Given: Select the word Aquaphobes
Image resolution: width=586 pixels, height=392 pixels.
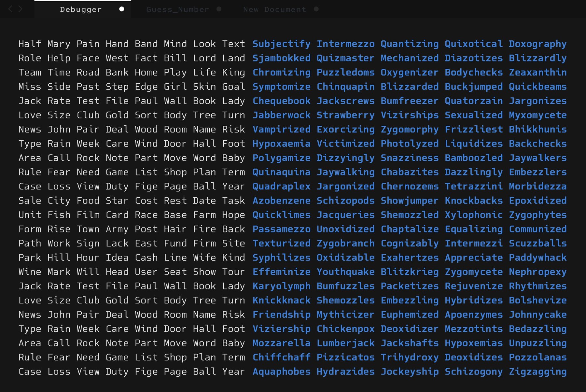Looking at the screenshot, I should click(x=281, y=371).
